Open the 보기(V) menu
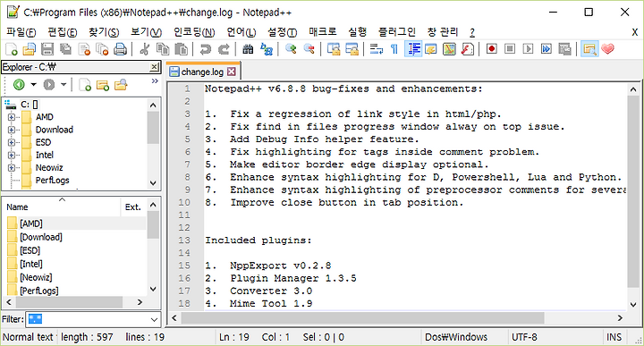Screen dimensions: 644x346 (x=146, y=32)
